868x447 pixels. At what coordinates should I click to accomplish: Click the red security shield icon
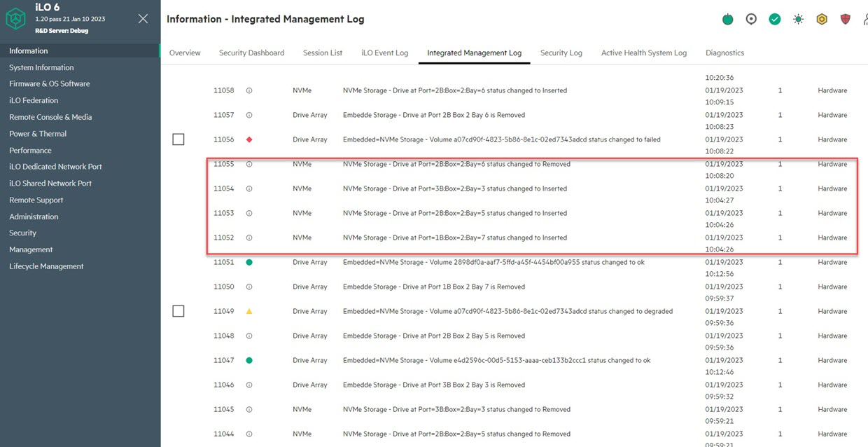click(x=845, y=19)
